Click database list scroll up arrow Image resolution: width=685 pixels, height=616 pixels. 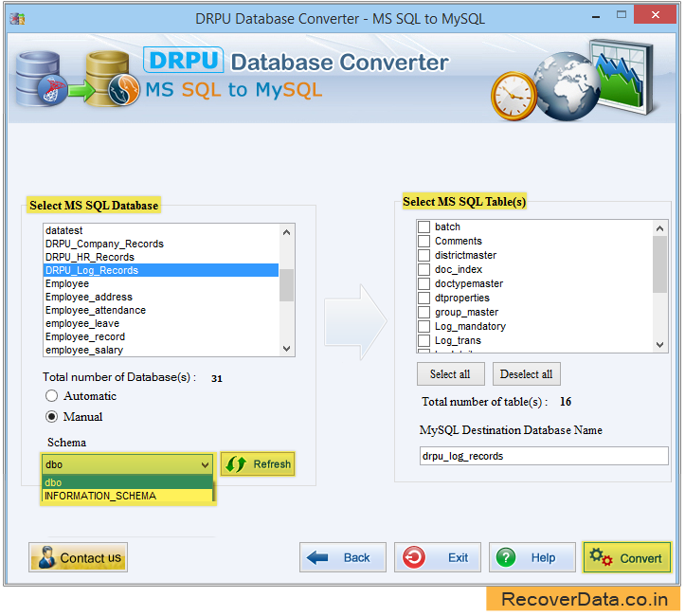tap(286, 232)
